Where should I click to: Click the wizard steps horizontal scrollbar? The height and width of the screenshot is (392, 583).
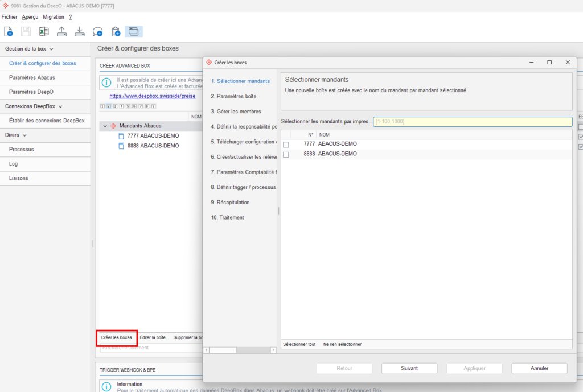(240, 350)
